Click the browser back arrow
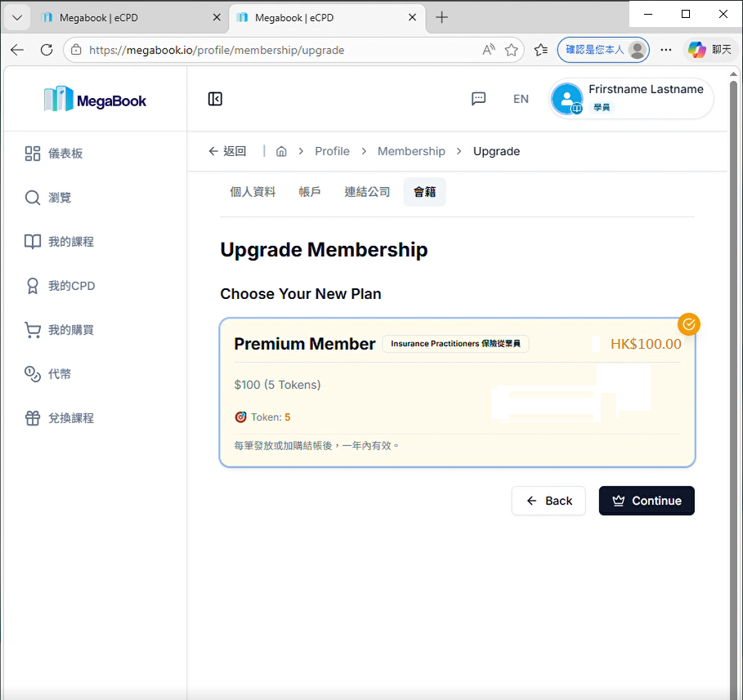Image resolution: width=743 pixels, height=700 pixels. (x=17, y=50)
